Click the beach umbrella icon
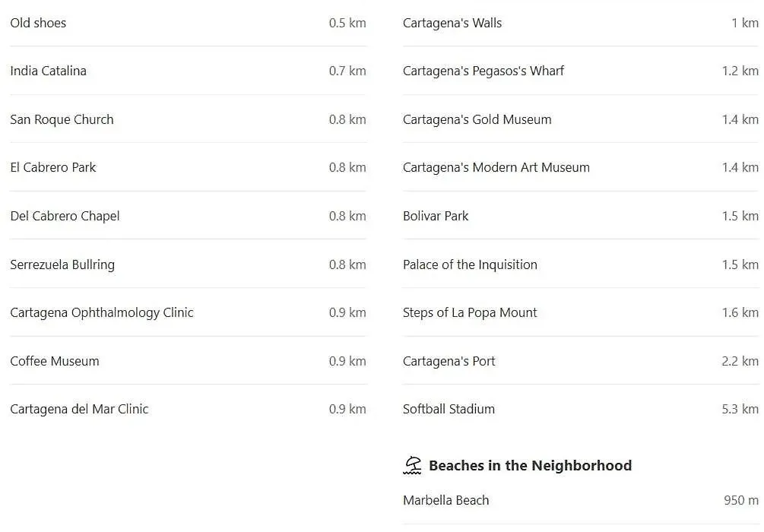Viewport: 764px width, 532px height. [412, 465]
